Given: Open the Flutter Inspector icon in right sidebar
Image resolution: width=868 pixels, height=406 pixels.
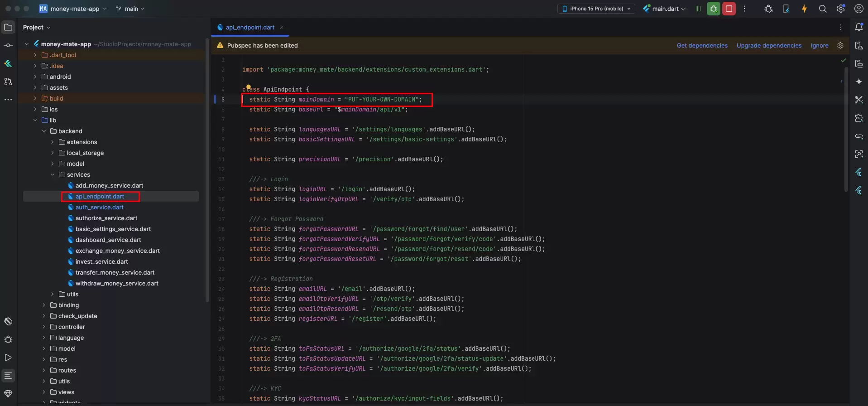Looking at the screenshot, I should [x=859, y=190].
